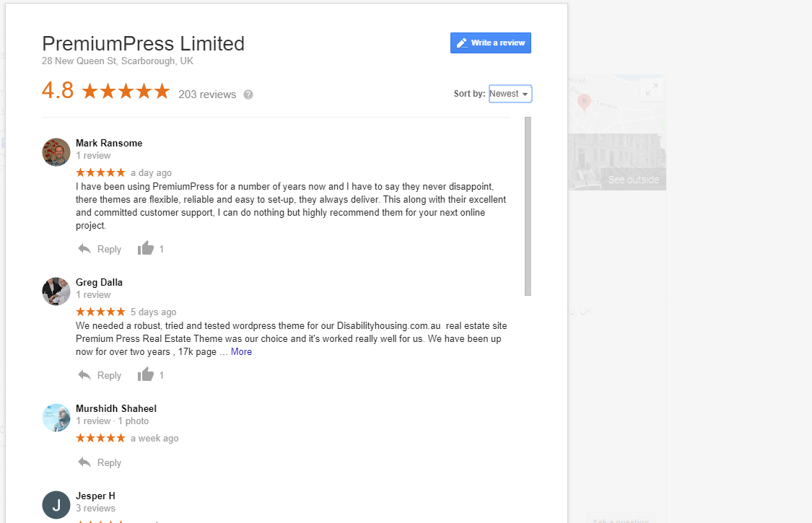Click the five-star rating next to 4.8 score
812x523 pixels.
tap(125, 91)
